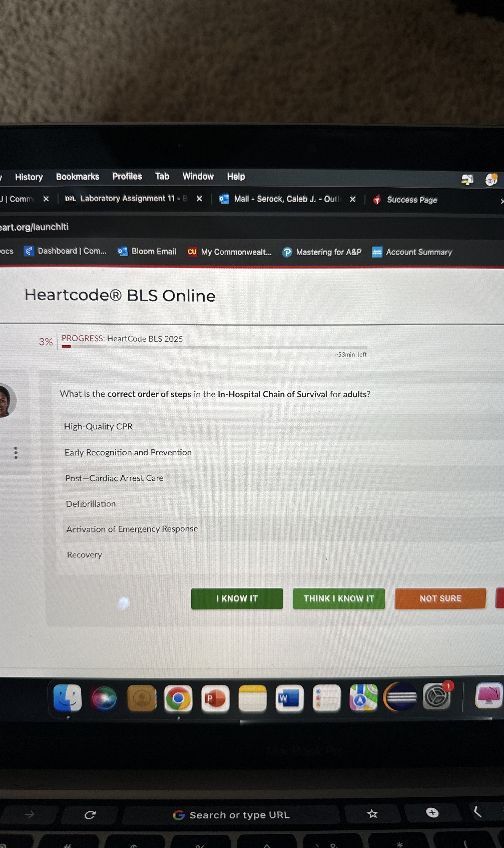Viewport: 504px width, 848px height.
Task: Launch PowerPoint from the dock
Action: pos(215,698)
